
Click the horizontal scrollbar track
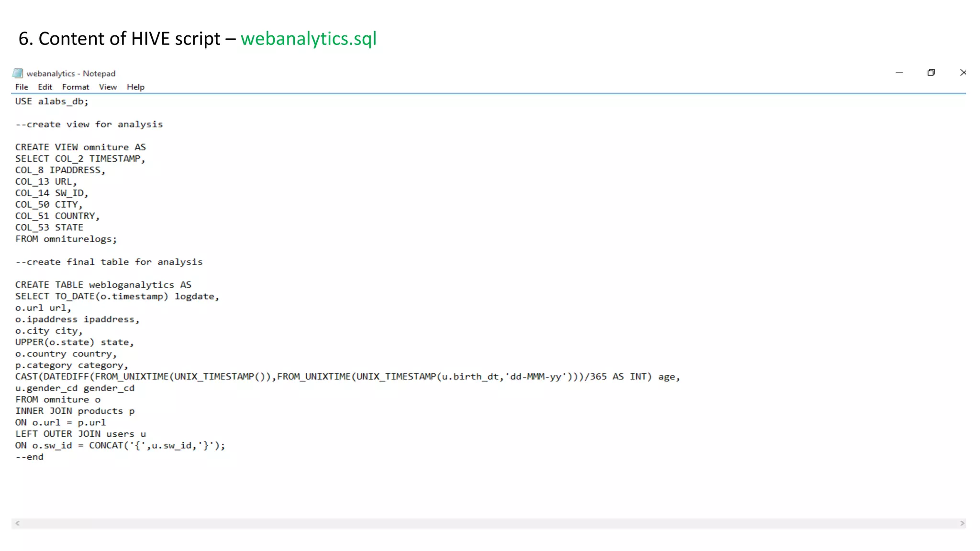point(490,523)
